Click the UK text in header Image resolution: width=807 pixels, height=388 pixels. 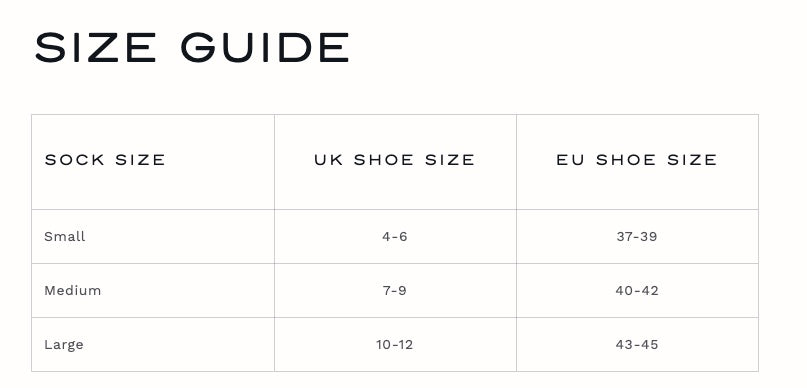(x=328, y=160)
